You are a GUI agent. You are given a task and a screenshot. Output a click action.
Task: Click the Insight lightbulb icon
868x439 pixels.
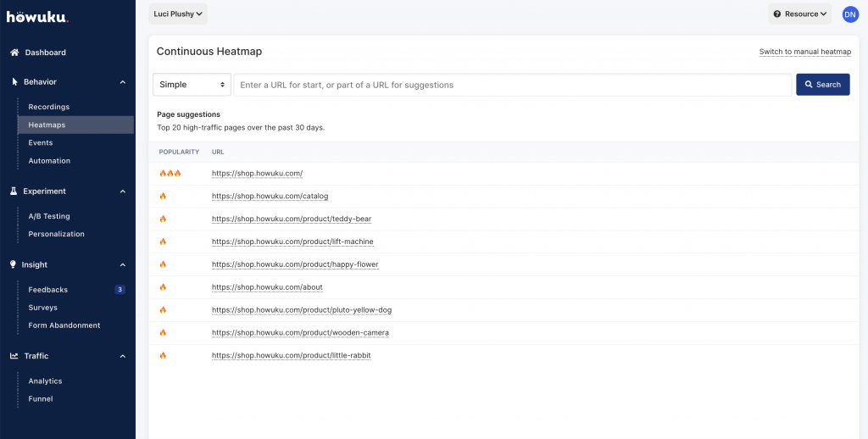[14, 264]
